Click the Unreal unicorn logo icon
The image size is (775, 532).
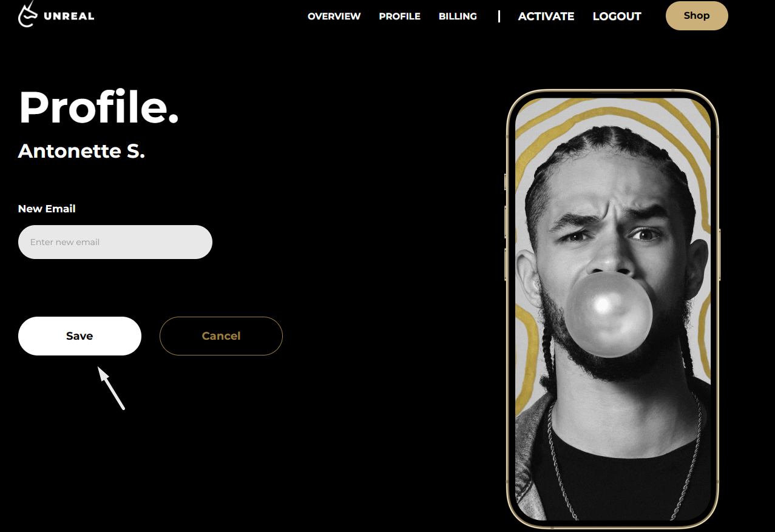pyautogui.click(x=28, y=15)
